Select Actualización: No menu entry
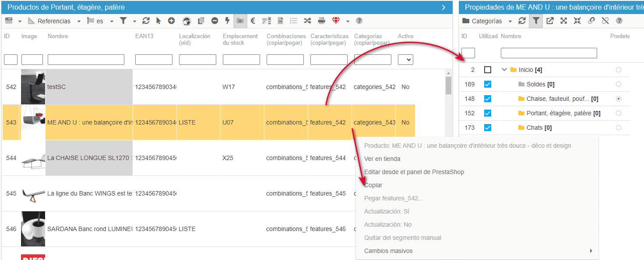 pos(388,224)
